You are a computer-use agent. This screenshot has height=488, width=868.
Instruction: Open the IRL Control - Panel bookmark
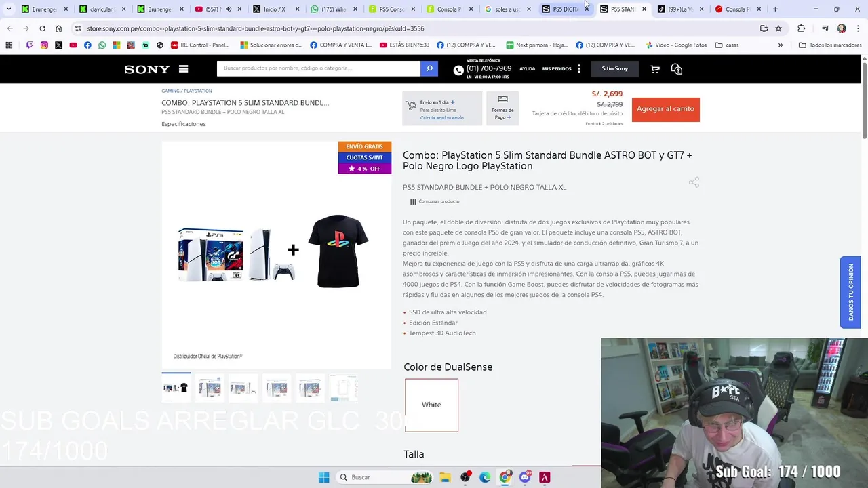pyautogui.click(x=200, y=45)
